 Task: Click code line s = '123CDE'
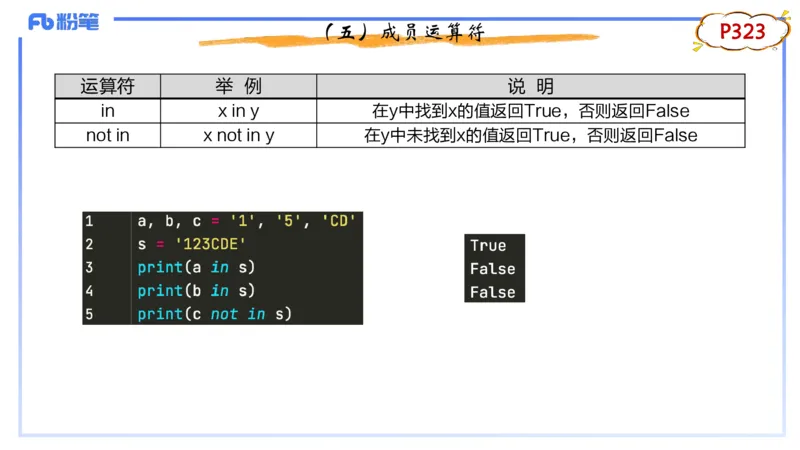pos(191,244)
